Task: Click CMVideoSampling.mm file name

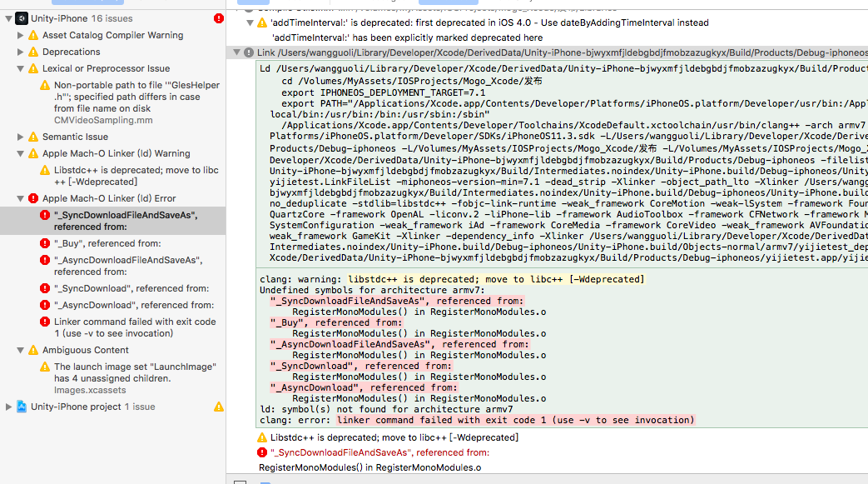Action: pyautogui.click(x=103, y=120)
